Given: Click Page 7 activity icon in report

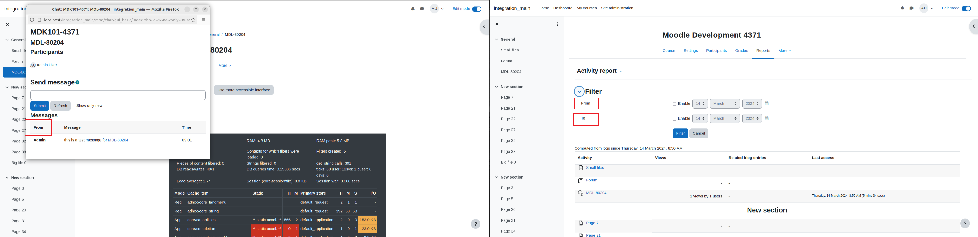Looking at the screenshot, I should (x=581, y=223).
